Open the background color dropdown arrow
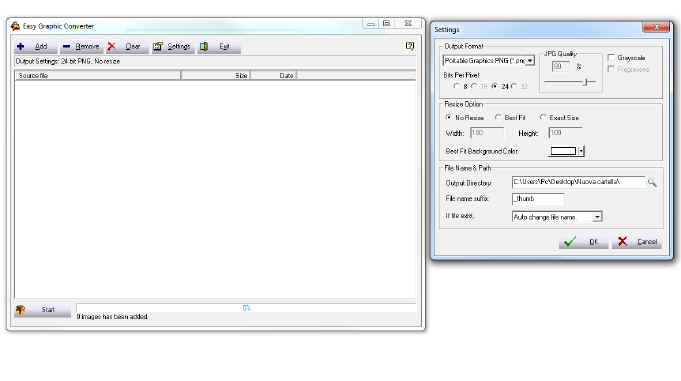 click(581, 151)
